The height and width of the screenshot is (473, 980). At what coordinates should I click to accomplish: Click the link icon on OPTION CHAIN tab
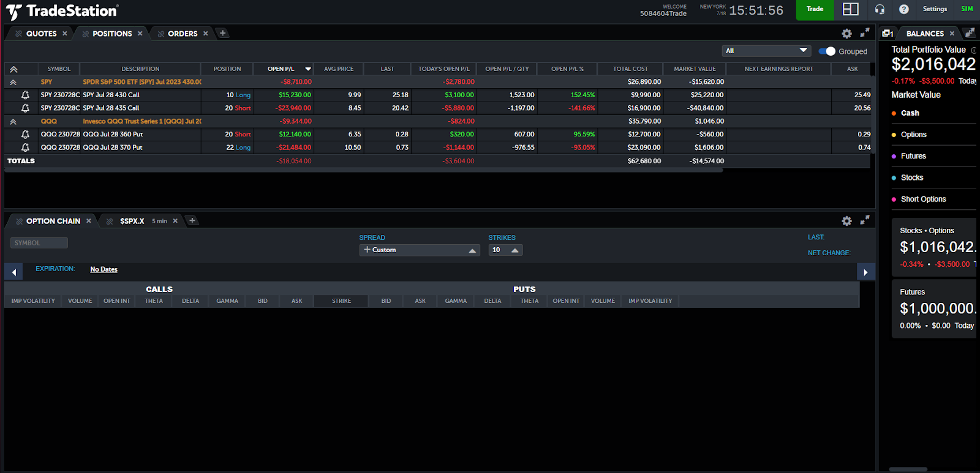coord(20,221)
